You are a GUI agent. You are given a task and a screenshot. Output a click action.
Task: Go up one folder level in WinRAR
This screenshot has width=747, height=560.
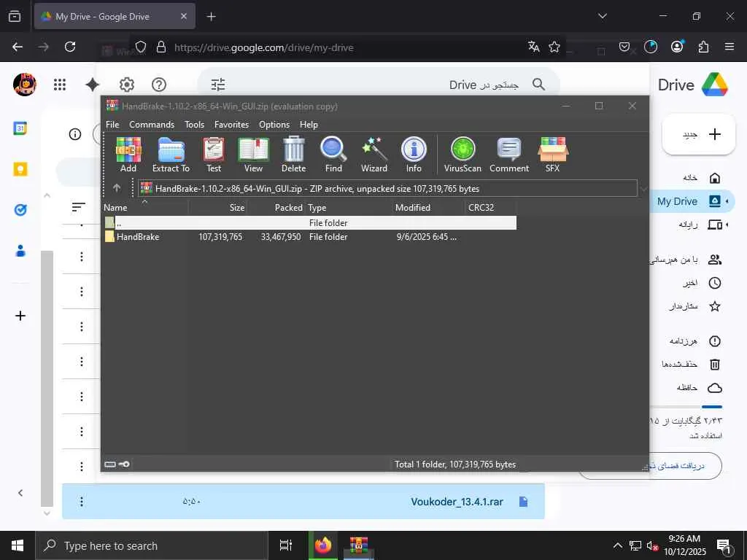(x=117, y=188)
